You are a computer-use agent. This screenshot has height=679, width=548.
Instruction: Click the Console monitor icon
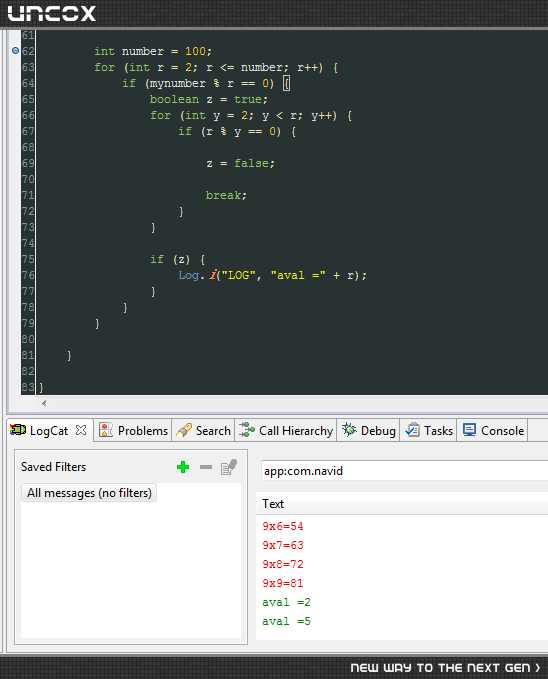click(x=469, y=430)
